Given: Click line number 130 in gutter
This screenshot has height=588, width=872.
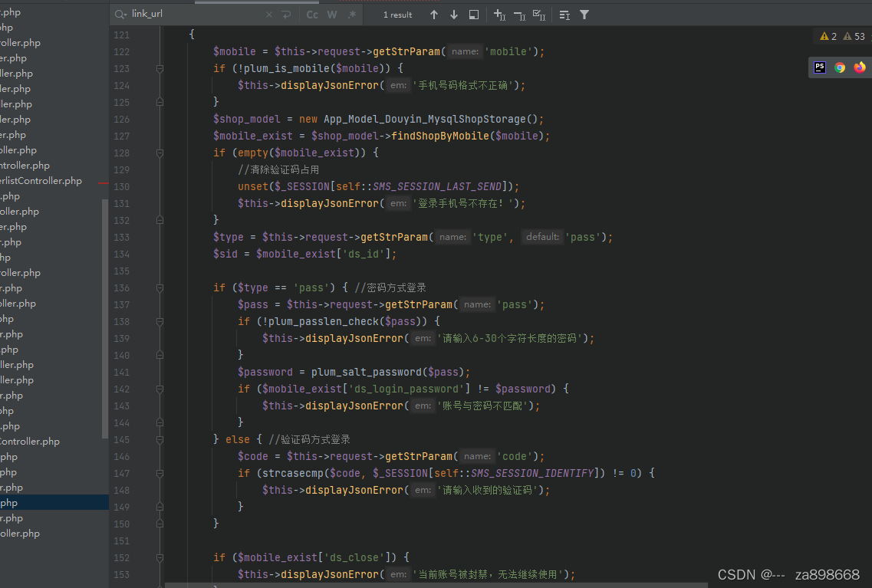Looking at the screenshot, I should tap(121, 187).
